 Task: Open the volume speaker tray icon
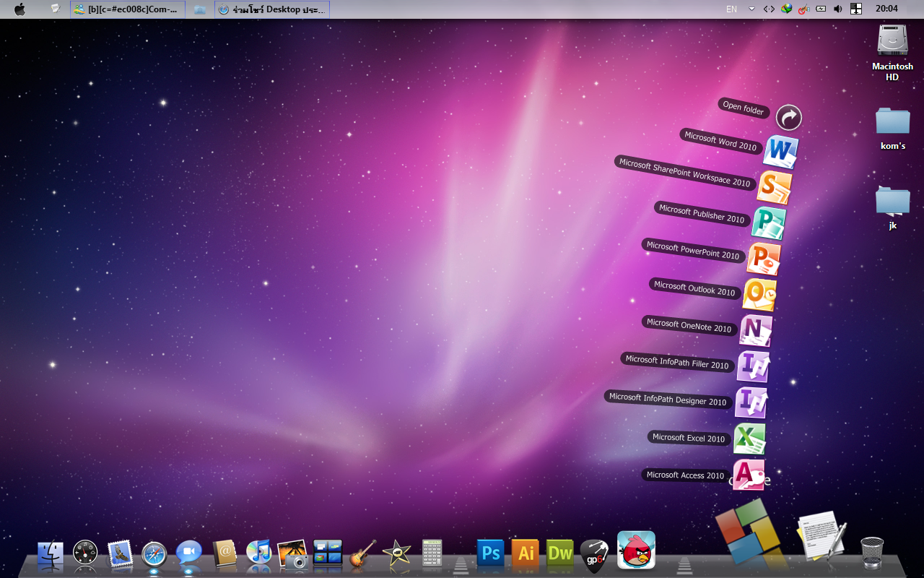[x=838, y=9]
